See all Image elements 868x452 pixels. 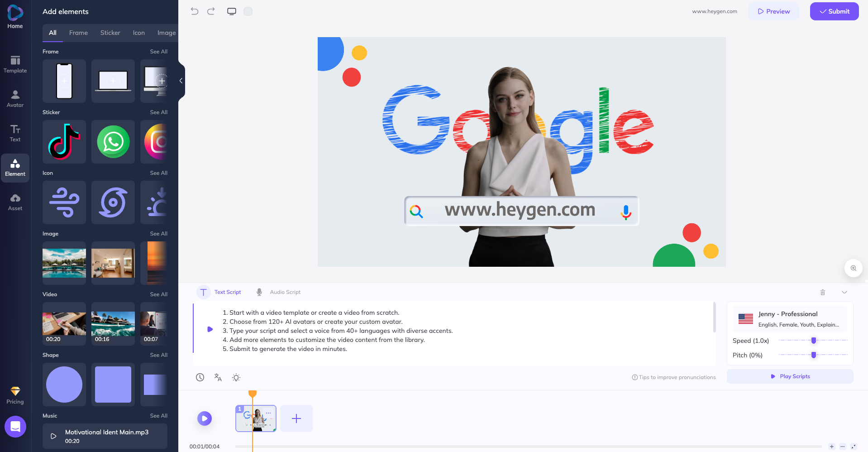159,234
